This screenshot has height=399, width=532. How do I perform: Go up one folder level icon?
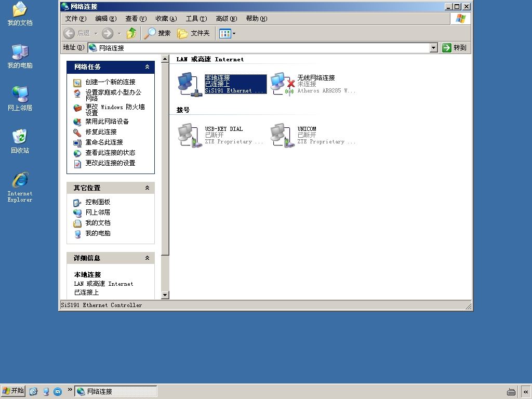[131, 33]
